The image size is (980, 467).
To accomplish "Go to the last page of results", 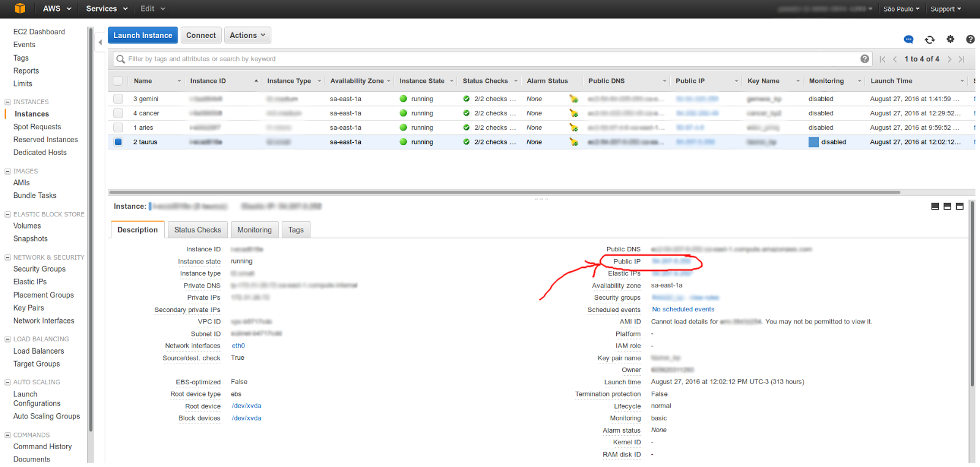I will coord(962,59).
